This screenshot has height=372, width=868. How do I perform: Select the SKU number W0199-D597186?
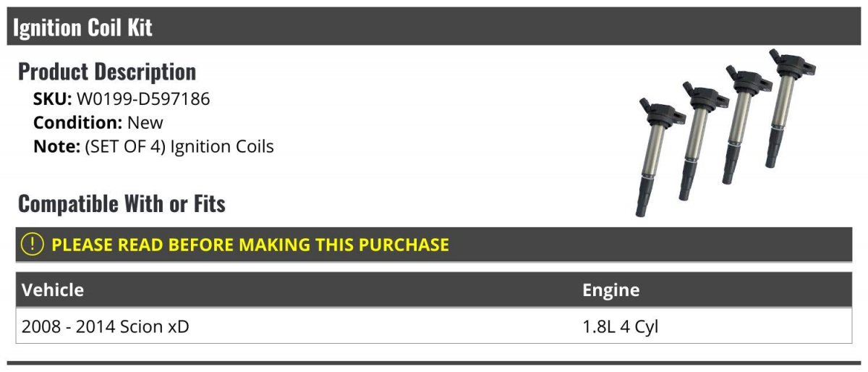click(143, 99)
